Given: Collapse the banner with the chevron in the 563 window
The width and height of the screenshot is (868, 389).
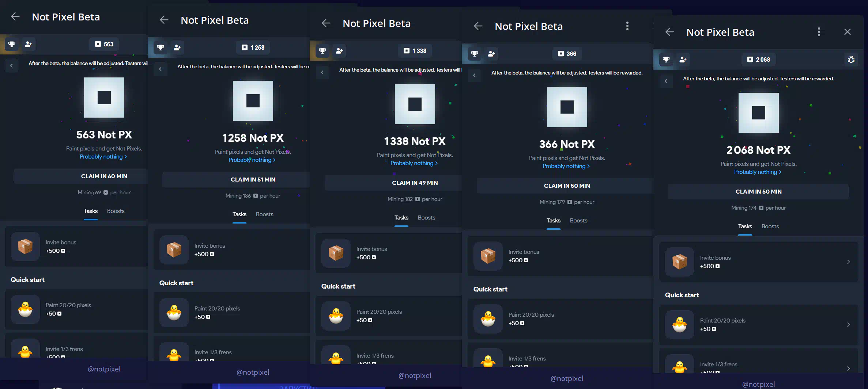Looking at the screenshot, I should click(12, 66).
